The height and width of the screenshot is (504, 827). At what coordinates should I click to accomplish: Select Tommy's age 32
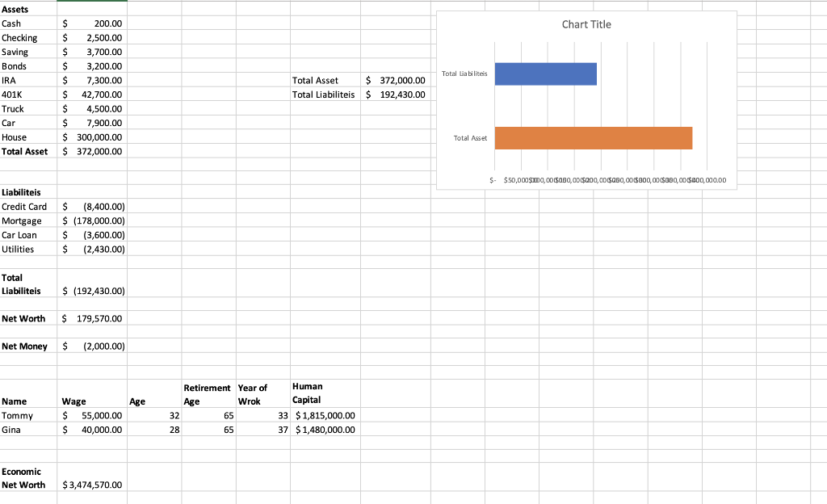pos(154,415)
